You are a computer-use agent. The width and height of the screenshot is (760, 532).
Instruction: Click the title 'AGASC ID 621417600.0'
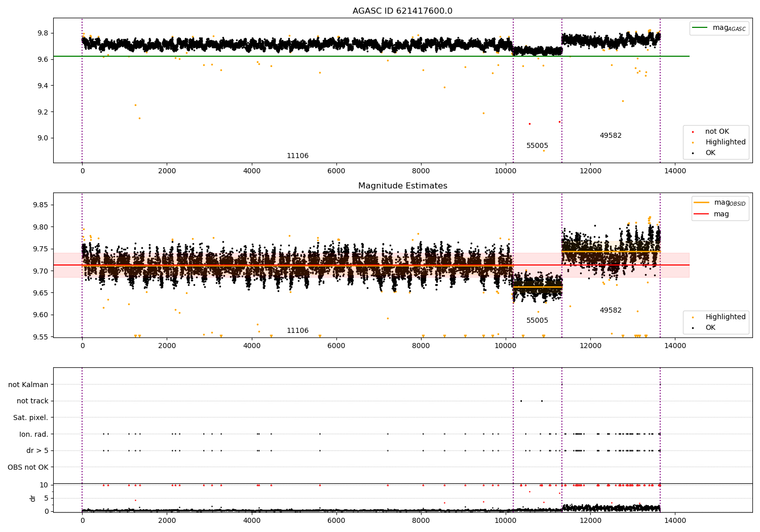[x=402, y=11]
